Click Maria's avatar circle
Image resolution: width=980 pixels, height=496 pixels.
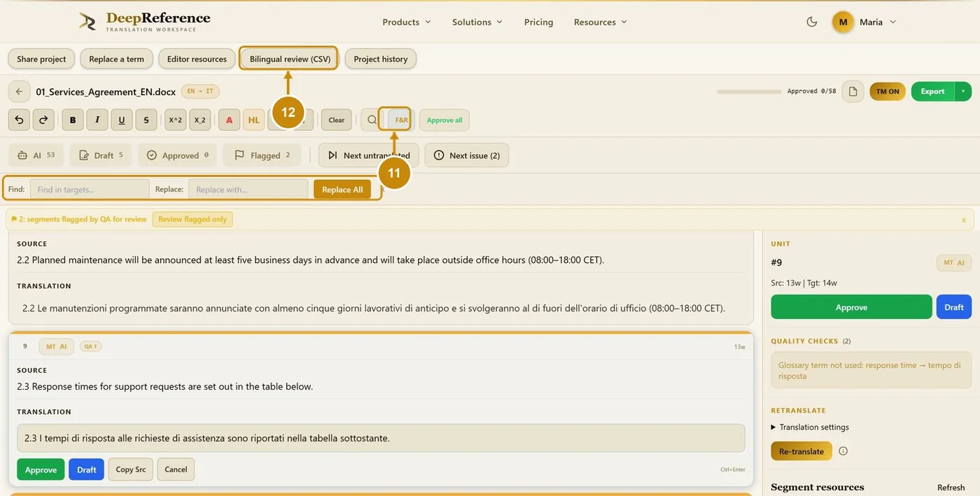tap(843, 22)
